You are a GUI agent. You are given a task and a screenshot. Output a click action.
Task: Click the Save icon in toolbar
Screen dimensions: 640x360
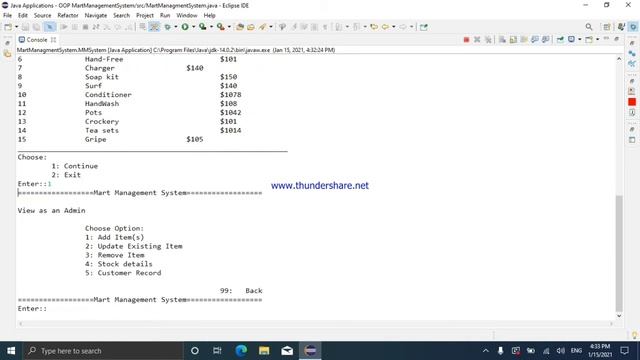pyautogui.click(x=25, y=27)
